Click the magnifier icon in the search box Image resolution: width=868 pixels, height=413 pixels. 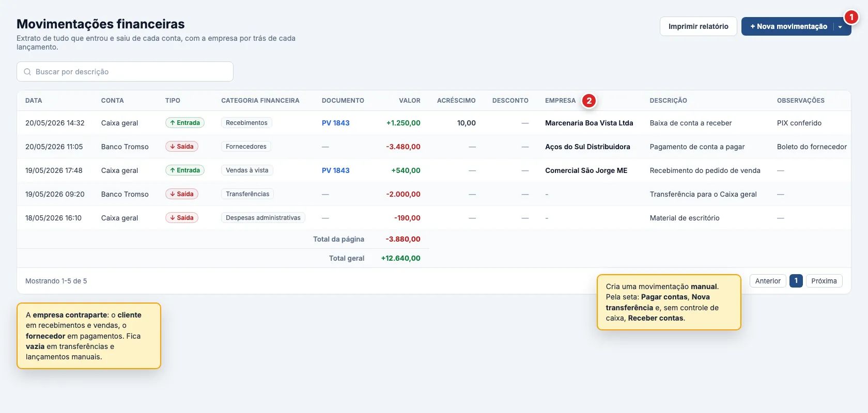[27, 72]
